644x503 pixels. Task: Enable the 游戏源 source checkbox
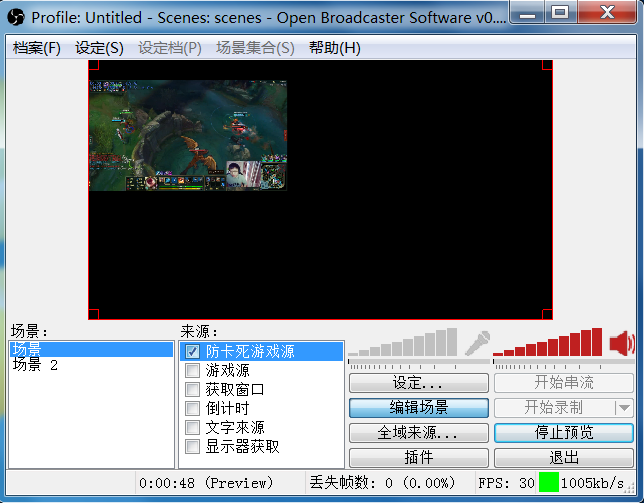coord(193,371)
